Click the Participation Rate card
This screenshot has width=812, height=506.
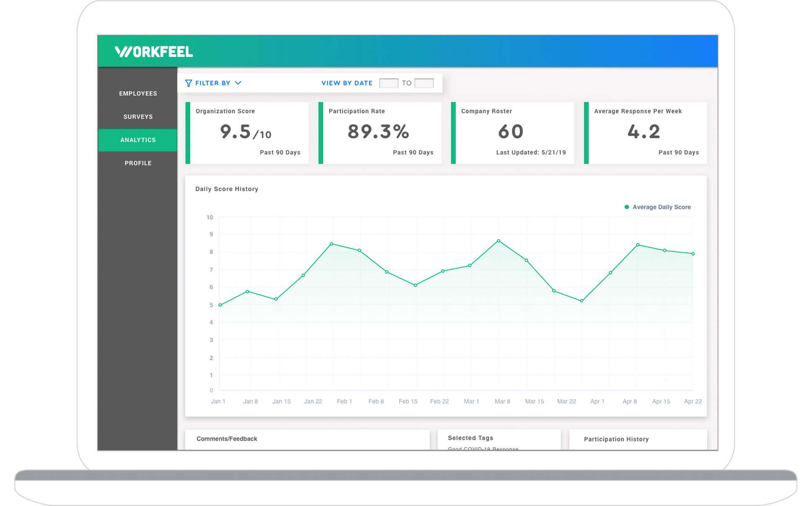(380, 133)
